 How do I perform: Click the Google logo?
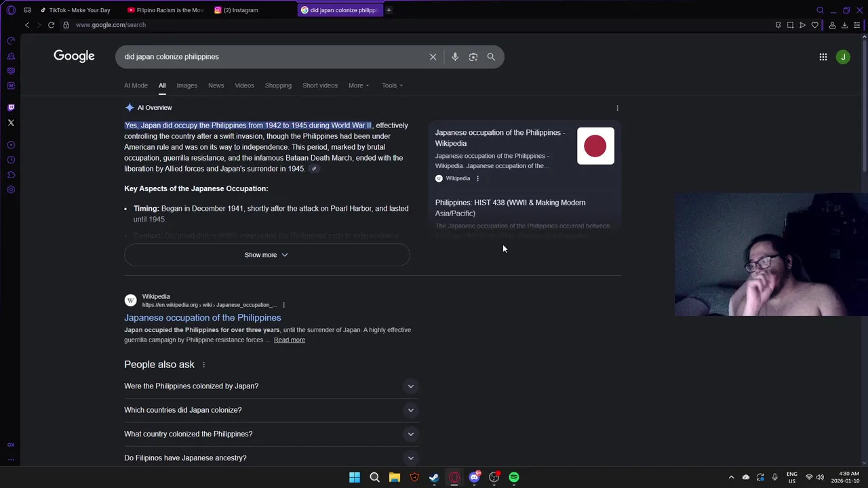point(74,56)
